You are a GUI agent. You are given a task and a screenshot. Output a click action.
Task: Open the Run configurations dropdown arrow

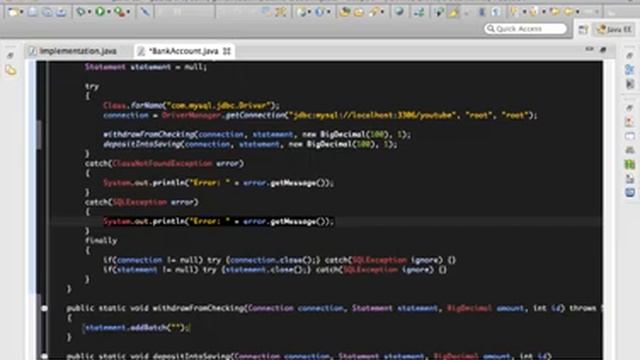point(109,12)
